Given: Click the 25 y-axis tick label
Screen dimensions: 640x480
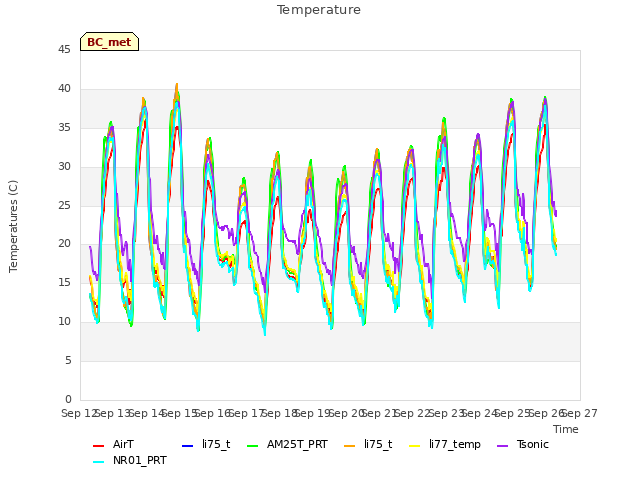Looking at the screenshot, I should [x=64, y=205].
